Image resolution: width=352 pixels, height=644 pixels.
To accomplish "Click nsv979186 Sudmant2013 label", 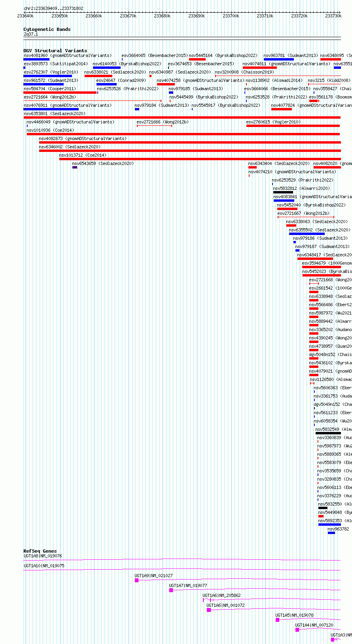I will pyautogui.click(x=321, y=238).
